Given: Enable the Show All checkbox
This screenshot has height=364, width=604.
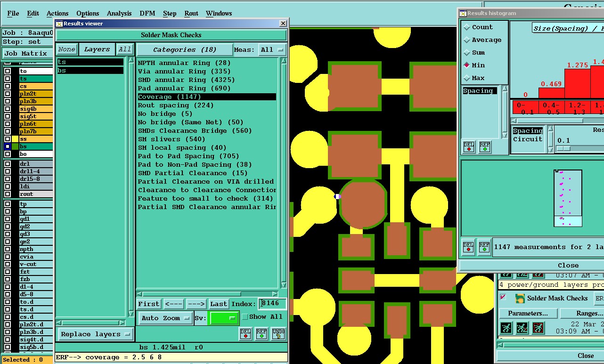Looking at the screenshot, I should click(x=245, y=317).
